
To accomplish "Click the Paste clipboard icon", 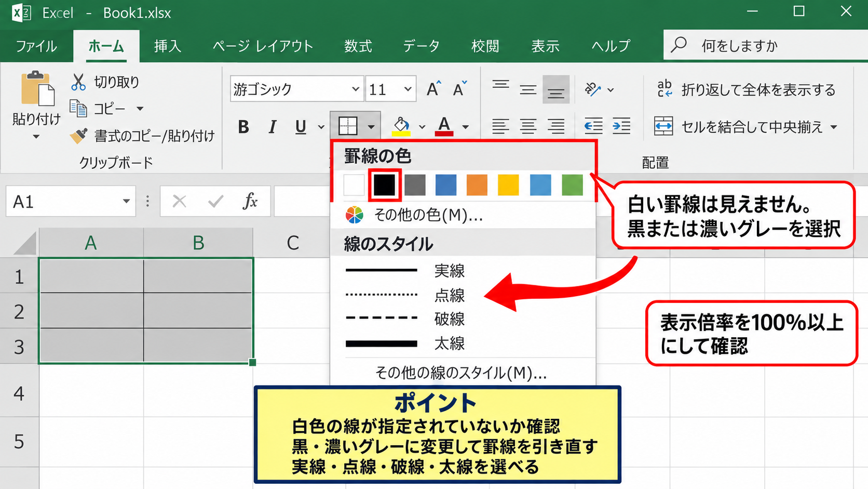I will [x=37, y=89].
